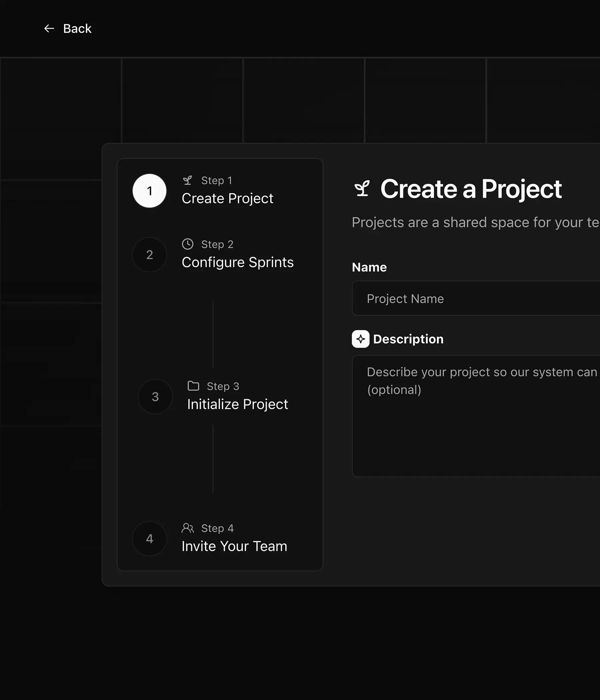This screenshot has height=700, width=600.
Task: Click the 'Create a Project' heading
Action: tap(471, 189)
